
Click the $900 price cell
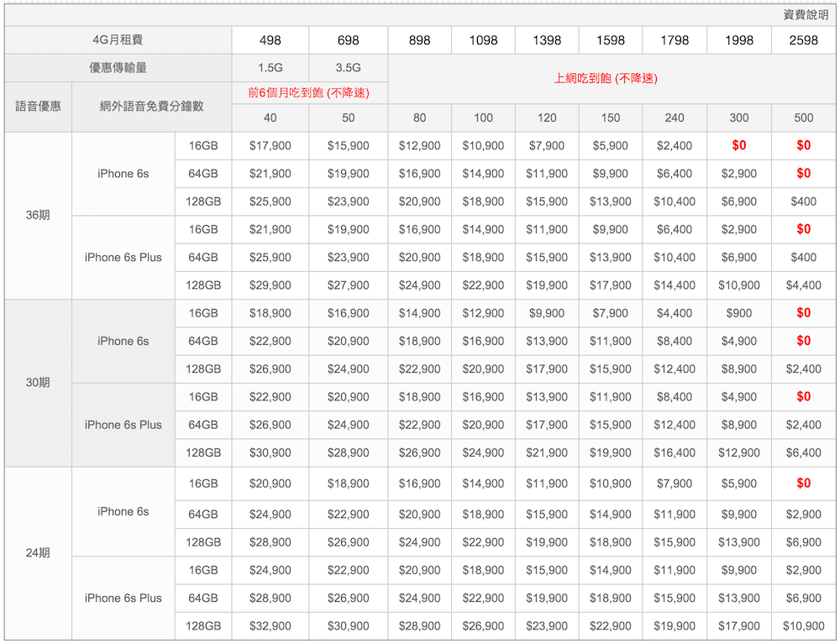pyautogui.click(x=738, y=313)
